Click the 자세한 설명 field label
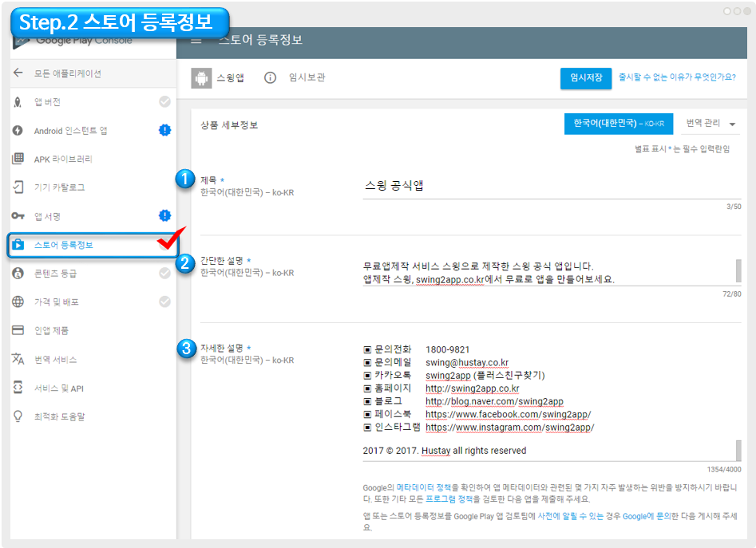The image size is (756, 548). pos(222,348)
